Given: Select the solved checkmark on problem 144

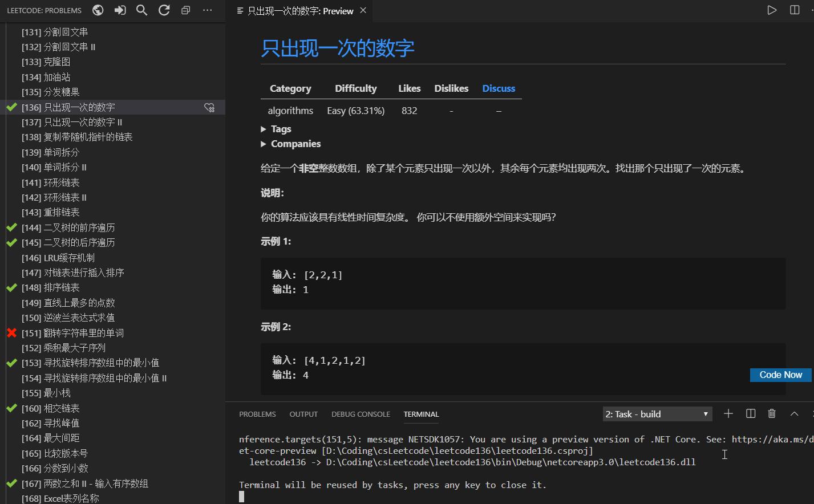Looking at the screenshot, I should point(11,227).
